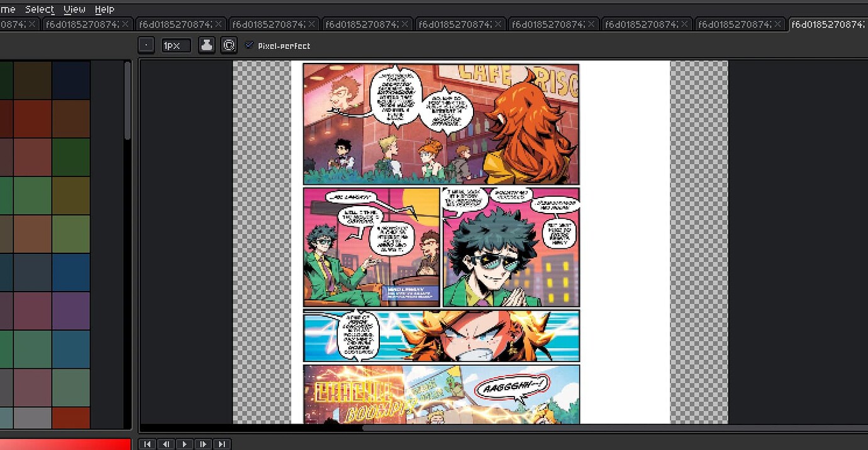Open the View menu
Viewport: 868px width, 450px height.
point(74,9)
